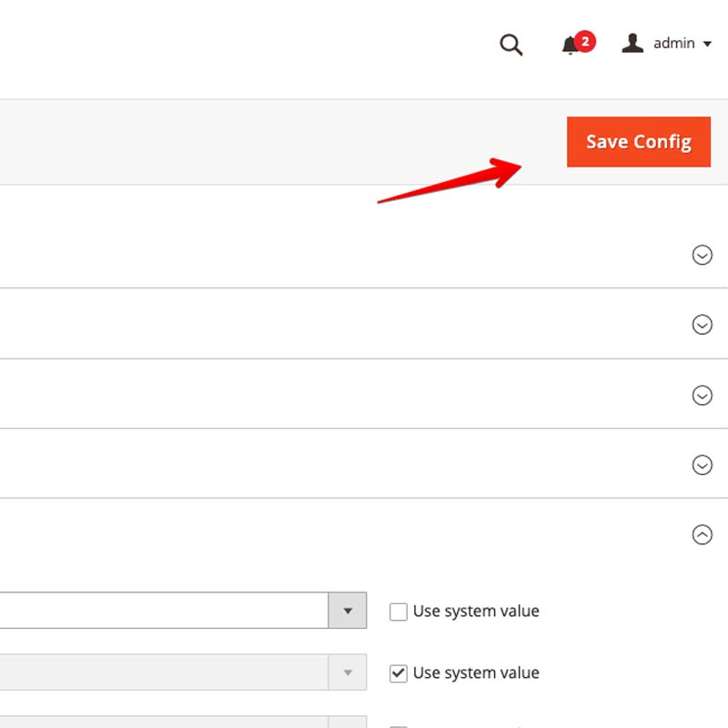The height and width of the screenshot is (728, 728).
Task: Click inside the first enabled select field
Action: click(x=164, y=611)
